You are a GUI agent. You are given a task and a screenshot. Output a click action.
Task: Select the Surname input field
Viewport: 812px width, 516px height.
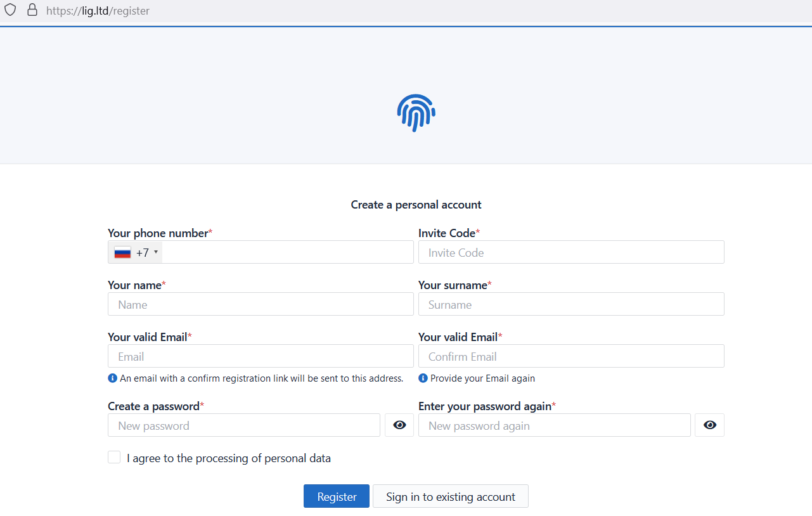[x=571, y=304]
